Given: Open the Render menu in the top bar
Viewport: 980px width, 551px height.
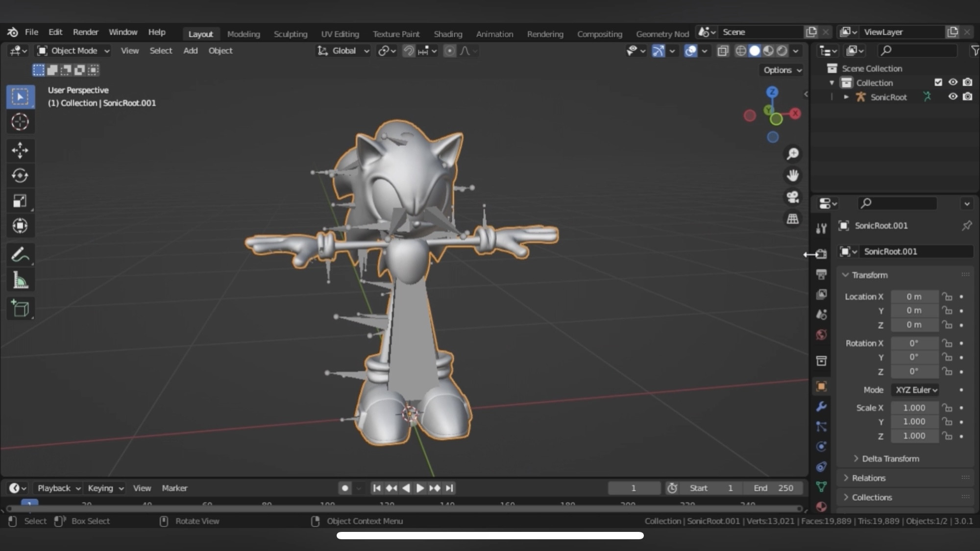Looking at the screenshot, I should point(86,32).
